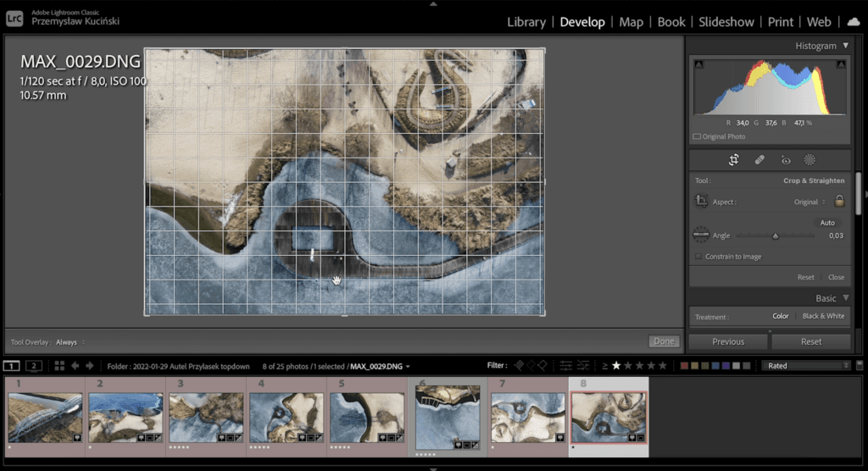Choose Black & White treatment
Screen dimensions: 868x471
pyautogui.click(x=823, y=316)
